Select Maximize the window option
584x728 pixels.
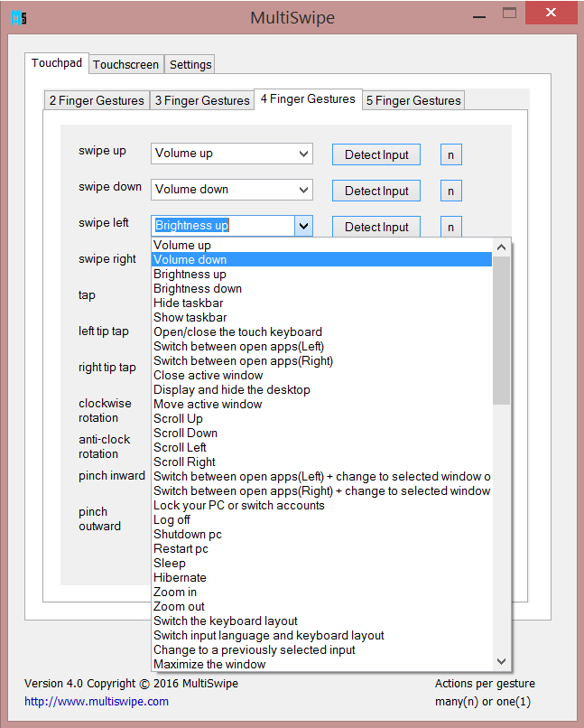(209, 665)
